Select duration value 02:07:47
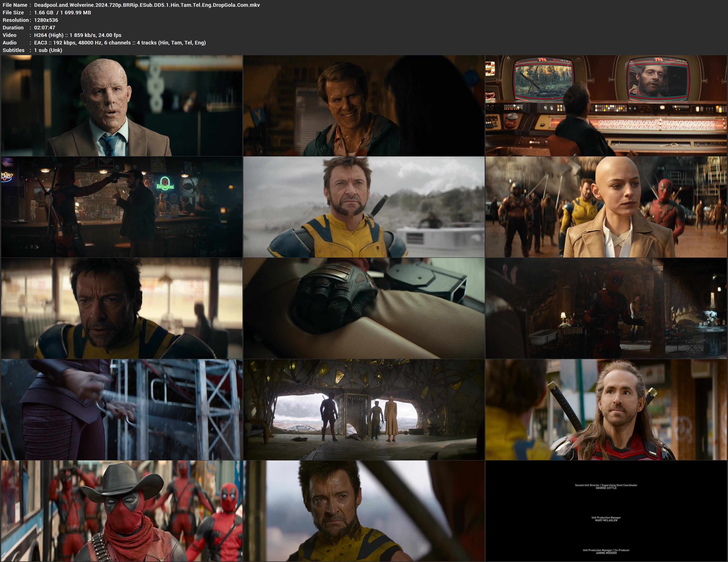The width and height of the screenshot is (728, 562). pyautogui.click(x=45, y=28)
